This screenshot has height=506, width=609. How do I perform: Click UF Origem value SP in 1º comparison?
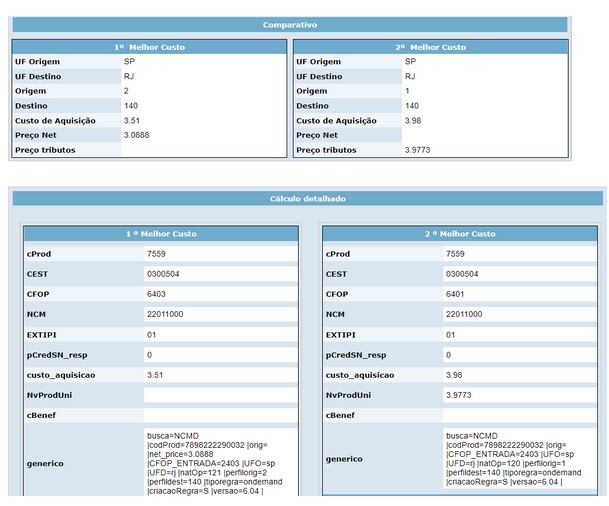[129, 61]
